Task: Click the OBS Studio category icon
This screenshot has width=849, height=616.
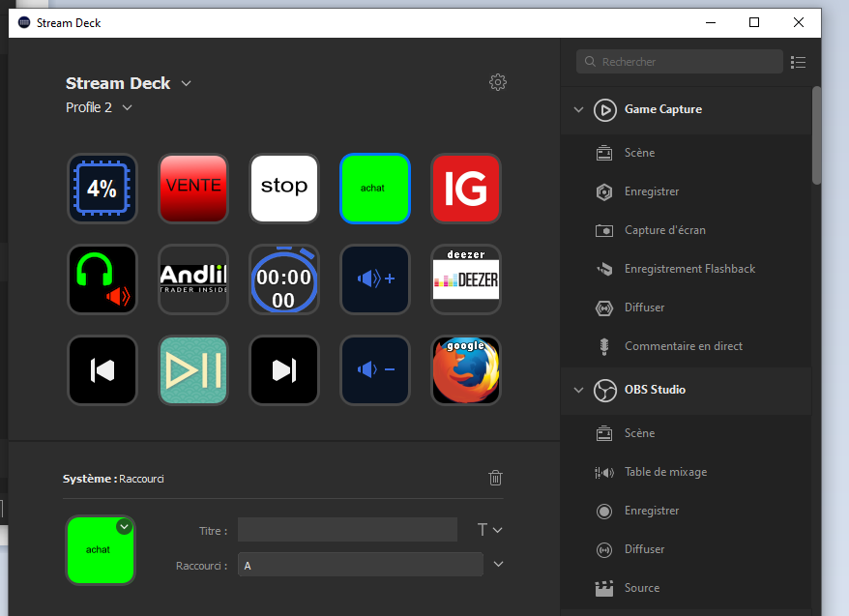Action: tap(604, 391)
